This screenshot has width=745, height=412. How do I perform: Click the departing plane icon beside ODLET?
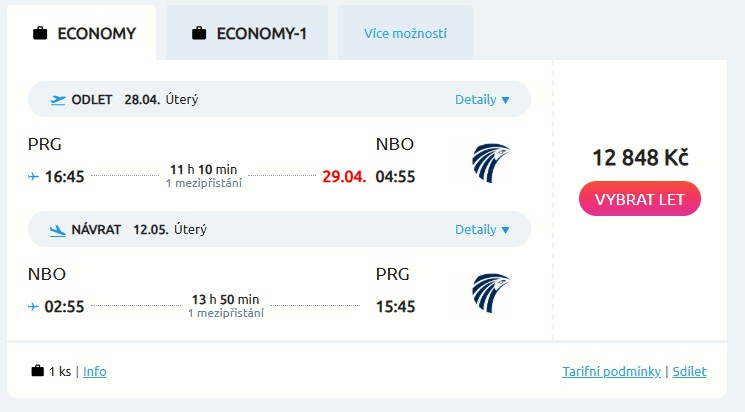point(58,99)
